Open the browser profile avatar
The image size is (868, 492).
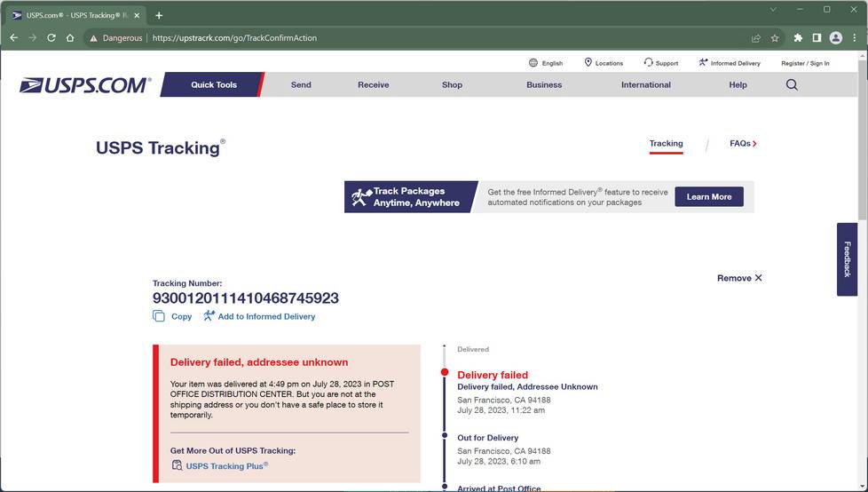click(x=836, y=37)
